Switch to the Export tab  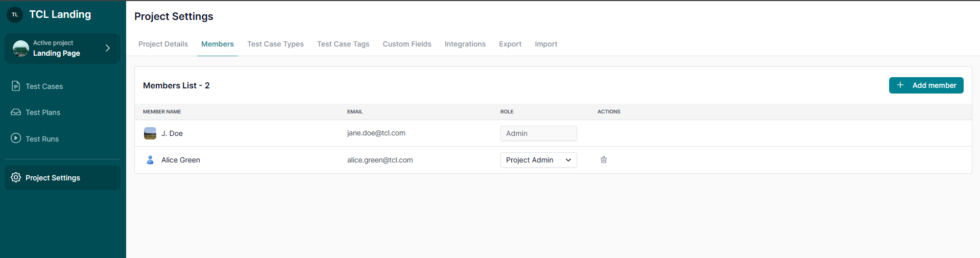pyautogui.click(x=510, y=44)
